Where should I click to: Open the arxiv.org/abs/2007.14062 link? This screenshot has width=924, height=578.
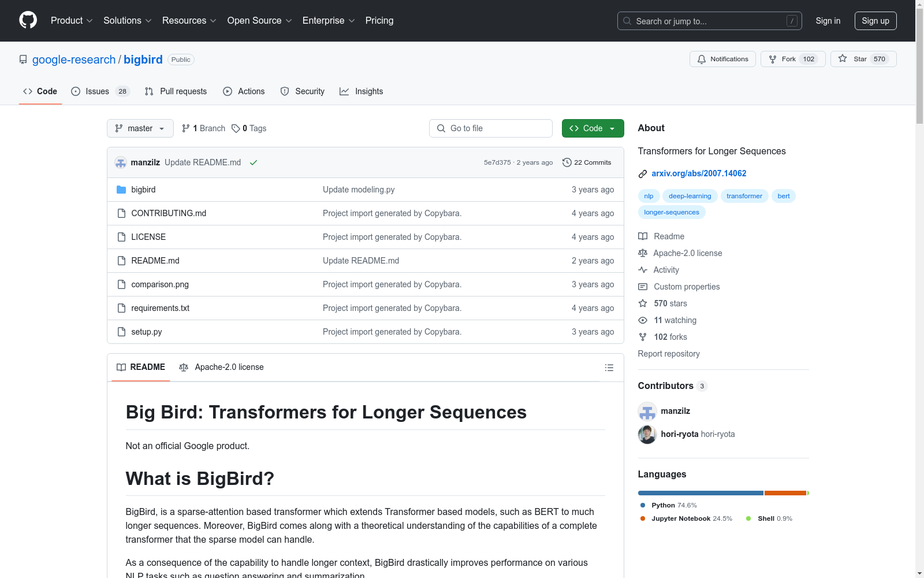click(699, 173)
